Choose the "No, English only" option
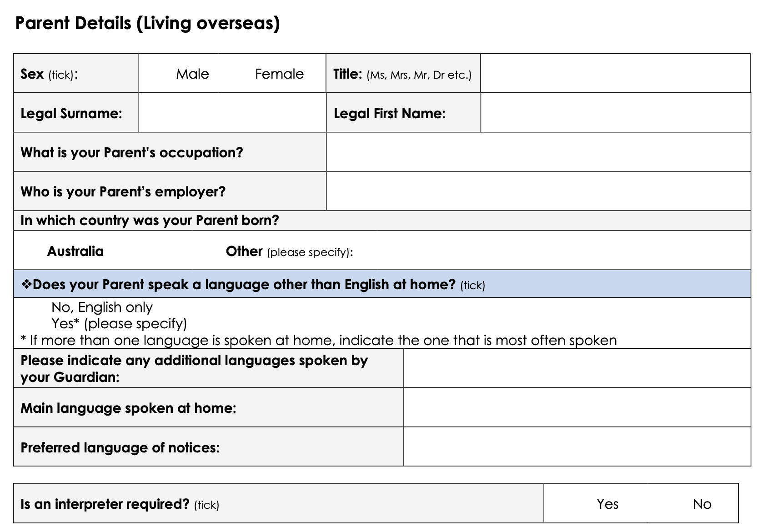The width and height of the screenshot is (762, 532). (102, 307)
